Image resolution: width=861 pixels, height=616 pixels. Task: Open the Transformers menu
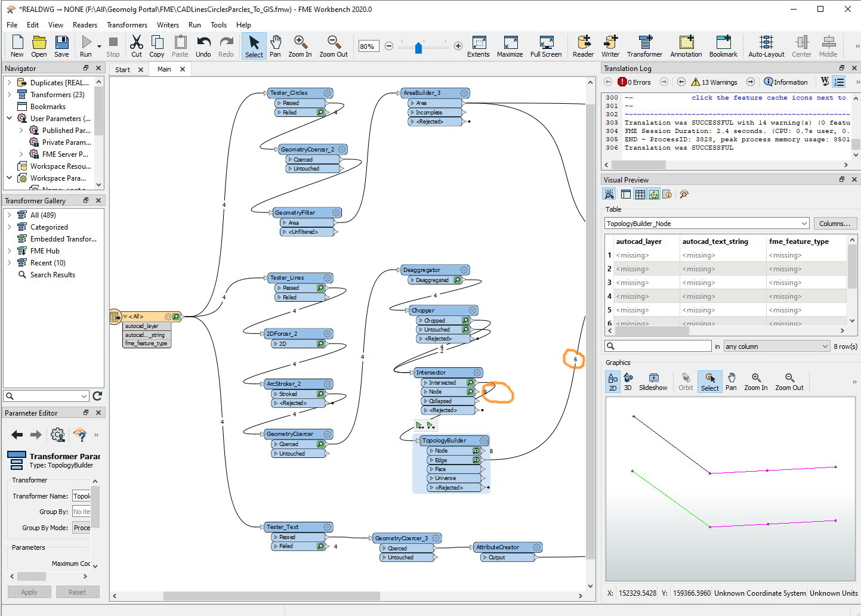[x=127, y=25]
